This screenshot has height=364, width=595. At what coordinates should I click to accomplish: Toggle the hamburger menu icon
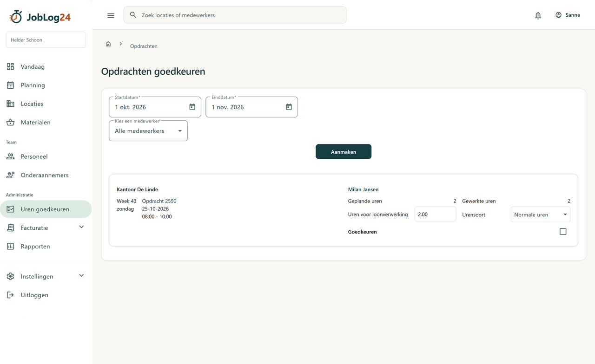[x=111, y=15]
